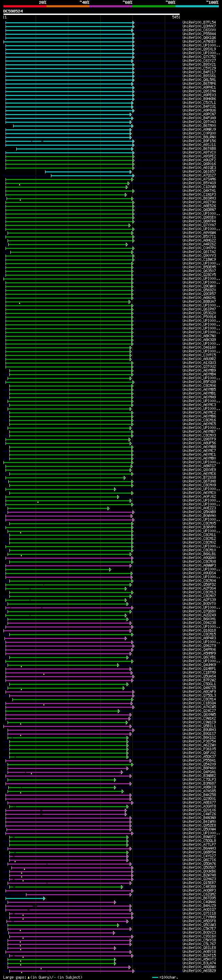Select the query name DC598524
Image resolution: width=222 pixels, height=980 pixels.
(x=13, y=11)
